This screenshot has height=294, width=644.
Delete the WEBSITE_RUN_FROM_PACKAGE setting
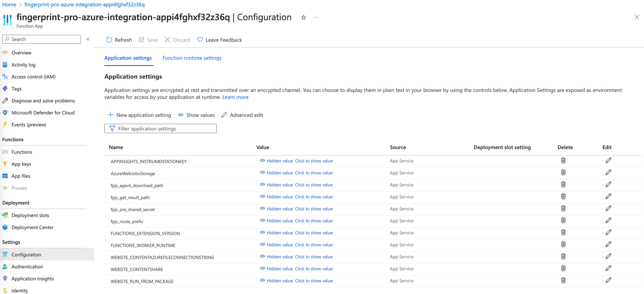(563, 280)
